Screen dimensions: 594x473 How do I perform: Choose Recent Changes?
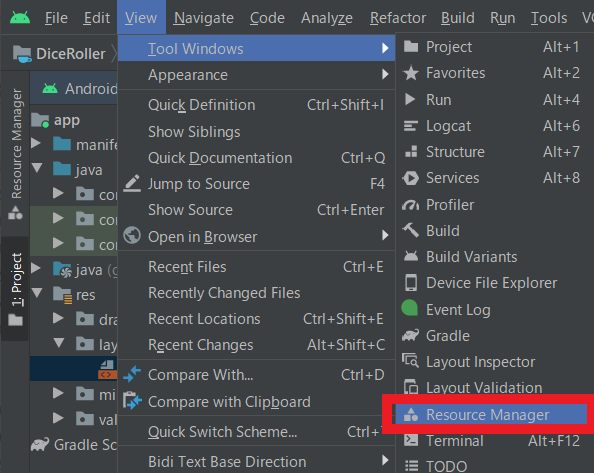point(256,345)
